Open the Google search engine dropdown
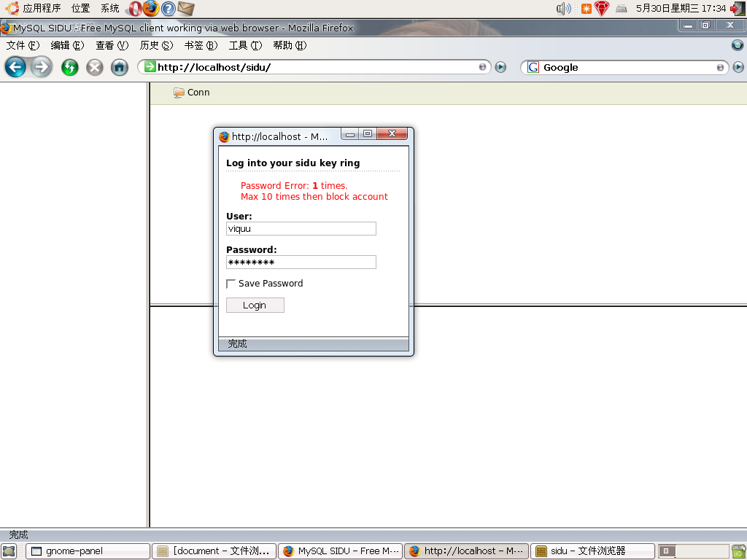Image resolution: width=747 pixels, height=560 pixels. [533, 67]
